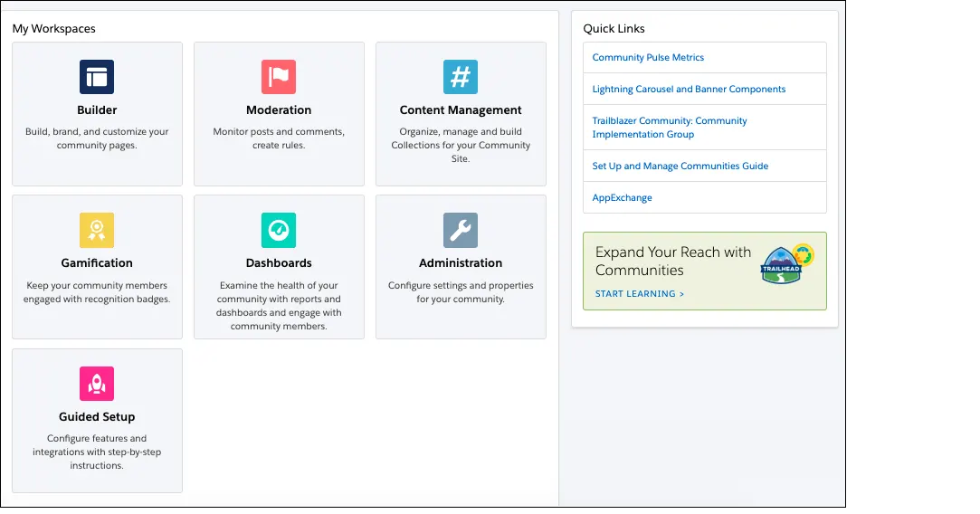
Task: Click the Quick Links heading
Action: pyautogui.click(x=614, y=29)
